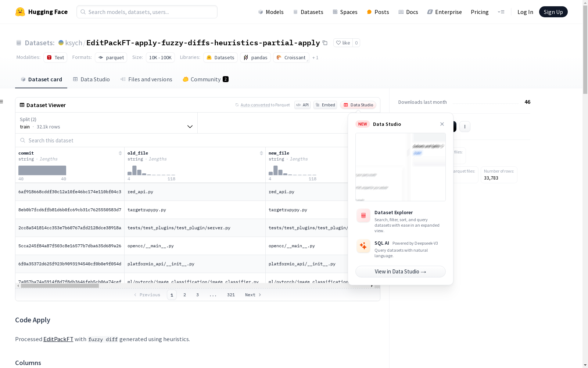
Task: Open the EditPackFT link
Action: [58, 339]
